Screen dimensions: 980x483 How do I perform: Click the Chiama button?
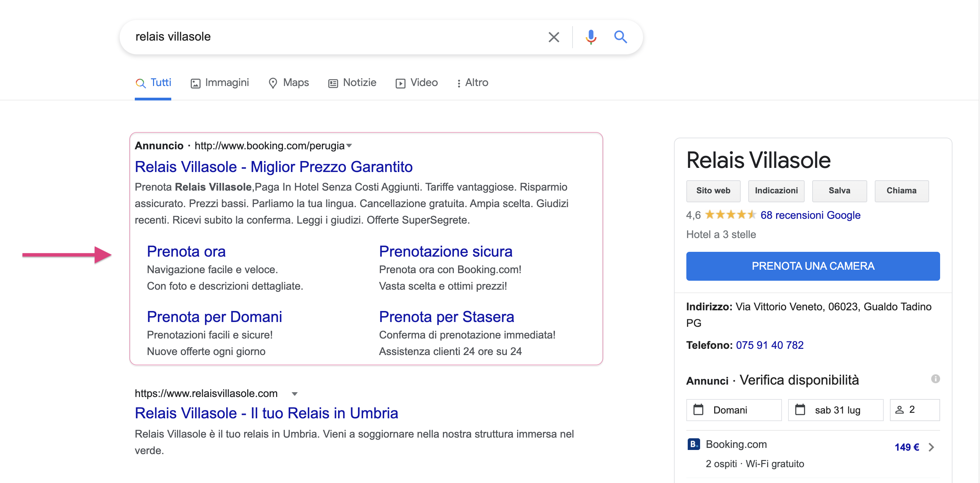pos(902,191)
